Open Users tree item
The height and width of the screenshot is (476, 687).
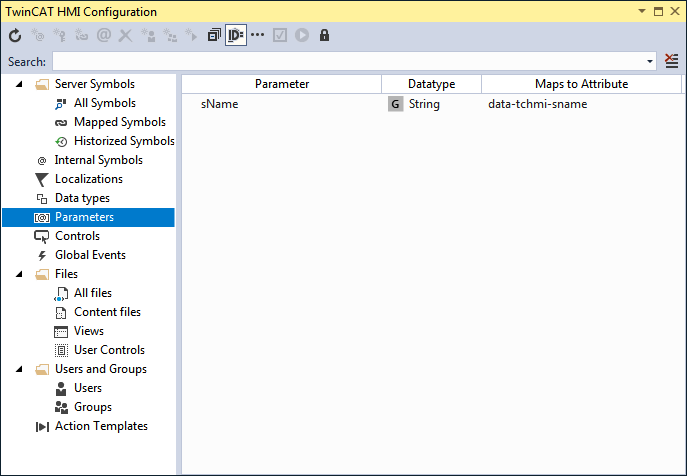click(88, 388)
